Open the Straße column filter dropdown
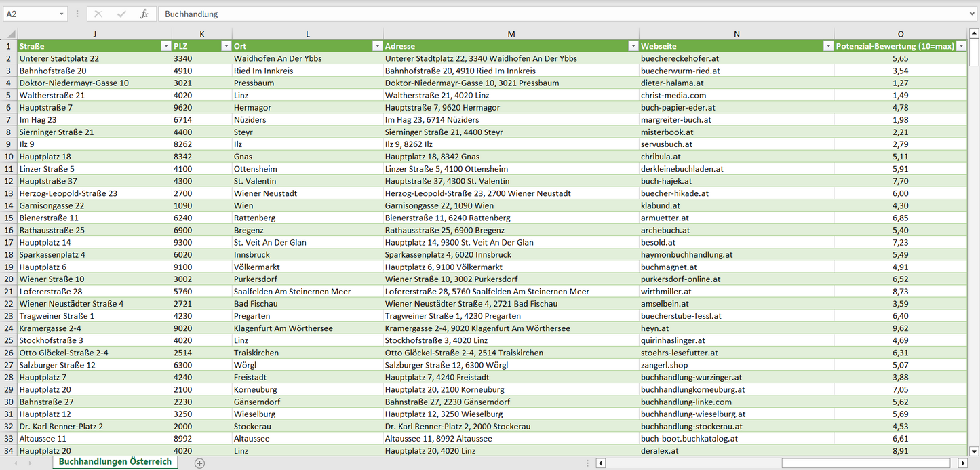 pos(165,46)
